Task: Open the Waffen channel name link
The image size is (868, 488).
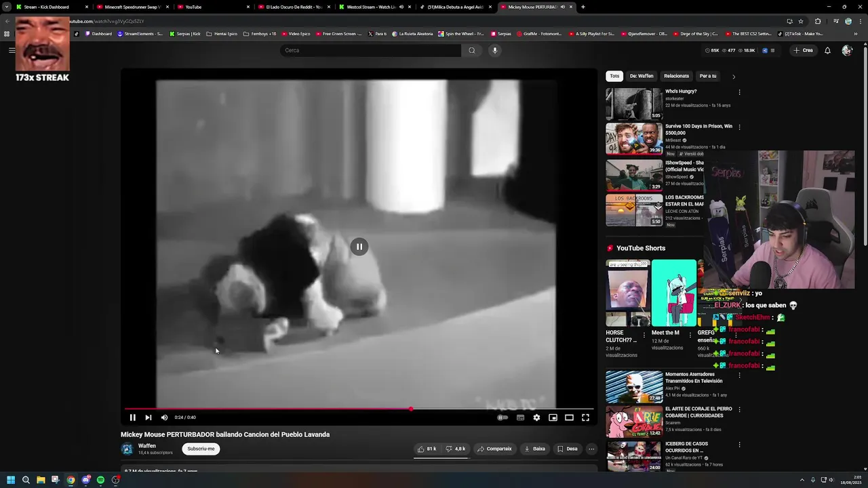Action: [147, 446]
